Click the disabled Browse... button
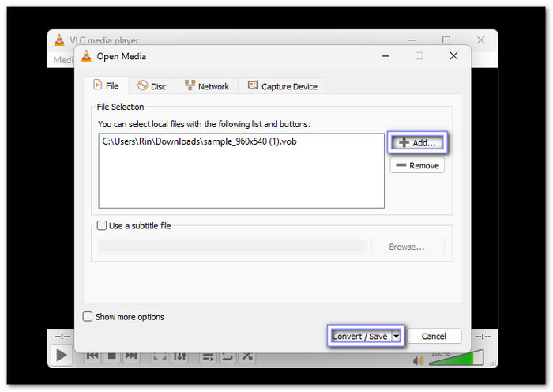This screenshot has height=392, width=553. 408,247
